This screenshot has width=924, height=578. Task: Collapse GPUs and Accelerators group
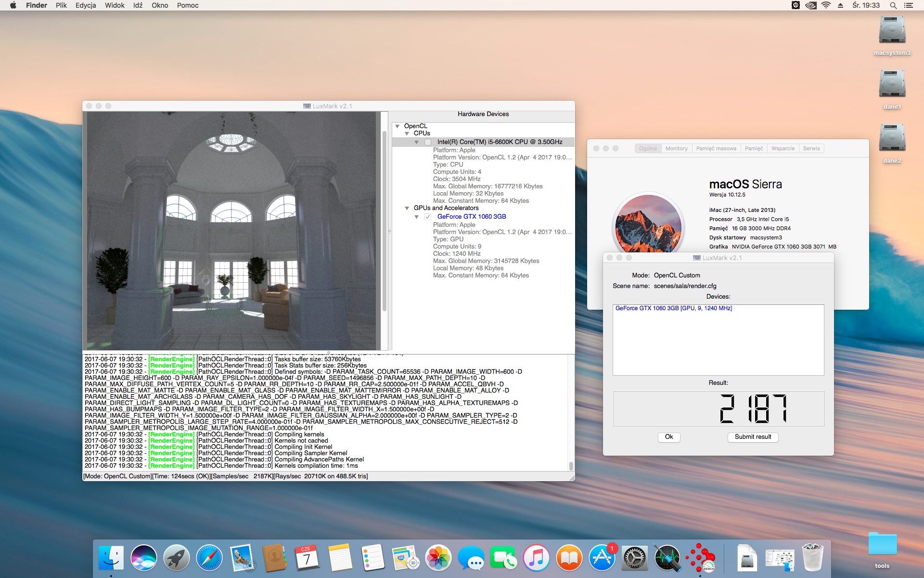point(407,208)
